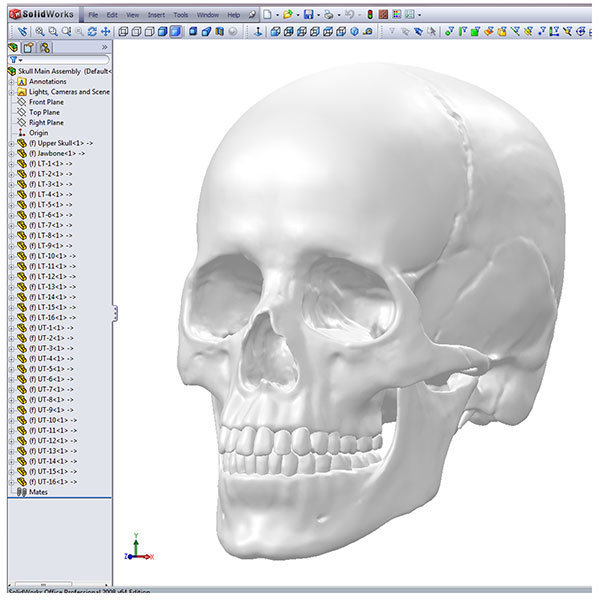
Task: Switch to the ConfigurationManager tab
Action: coord(45,47)
